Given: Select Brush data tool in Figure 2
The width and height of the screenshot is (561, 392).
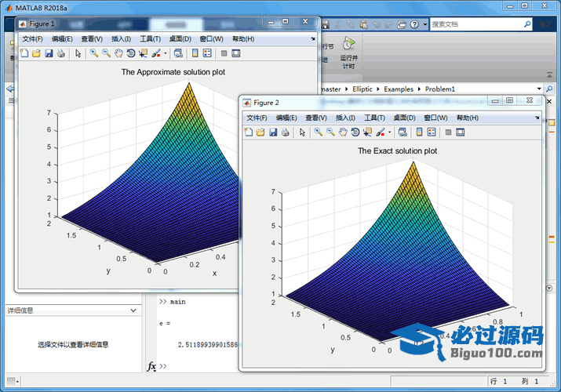Looking at the screenshot, I should click(x=381, y=132).
